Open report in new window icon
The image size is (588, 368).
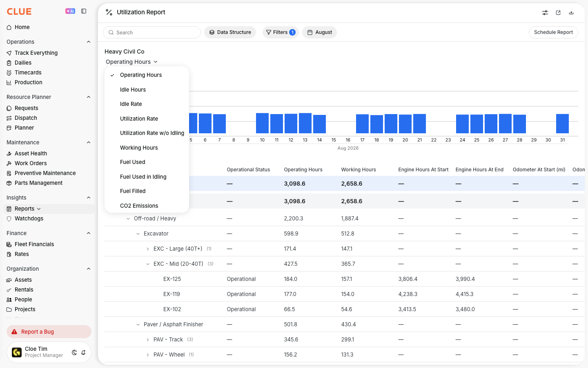(558, 13)
